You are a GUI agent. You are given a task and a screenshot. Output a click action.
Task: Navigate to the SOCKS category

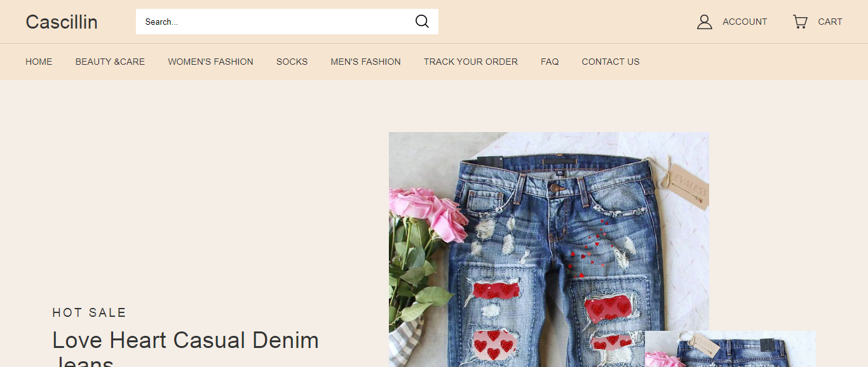(292, 62)
